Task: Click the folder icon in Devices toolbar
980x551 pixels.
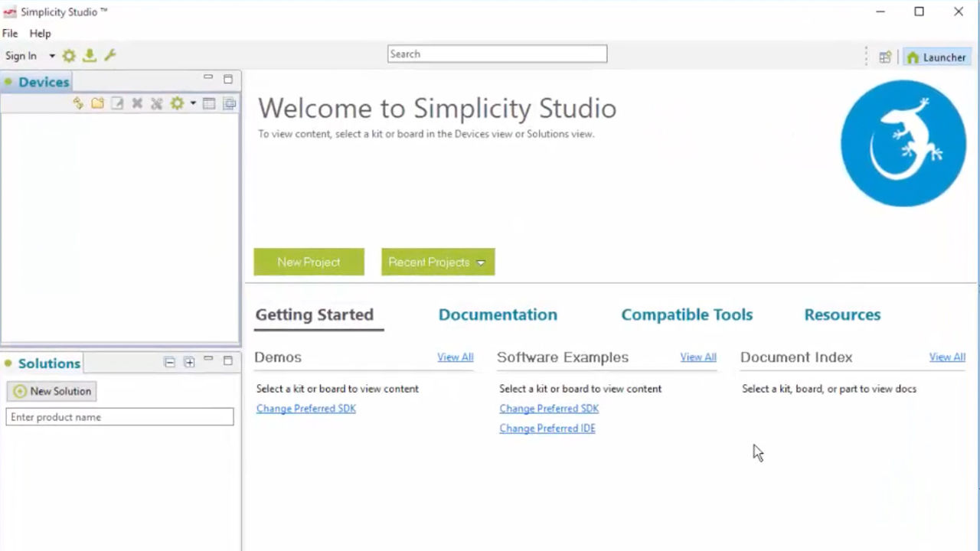Action: 97,103
